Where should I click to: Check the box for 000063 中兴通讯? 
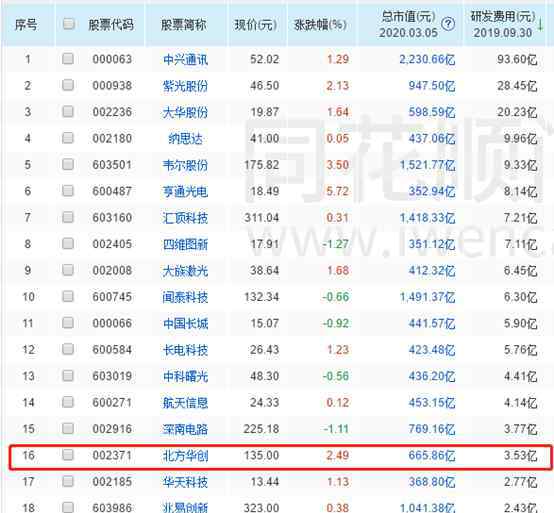point(67,58)
